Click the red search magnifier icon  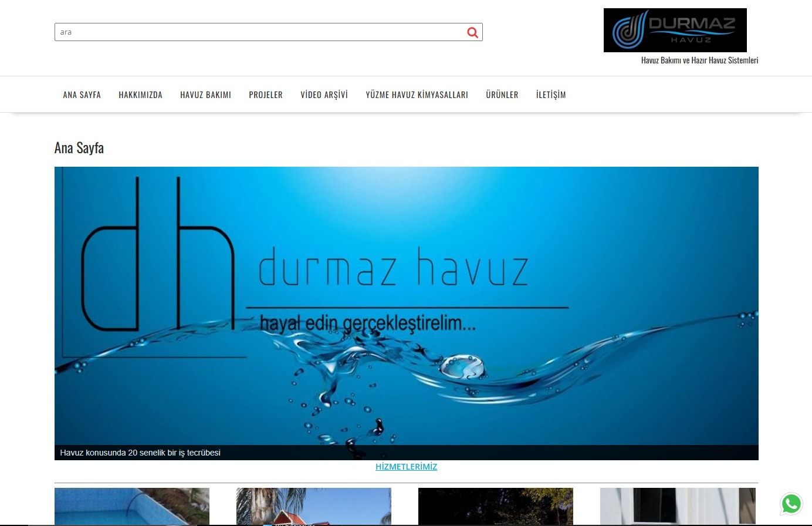point(472,32)
